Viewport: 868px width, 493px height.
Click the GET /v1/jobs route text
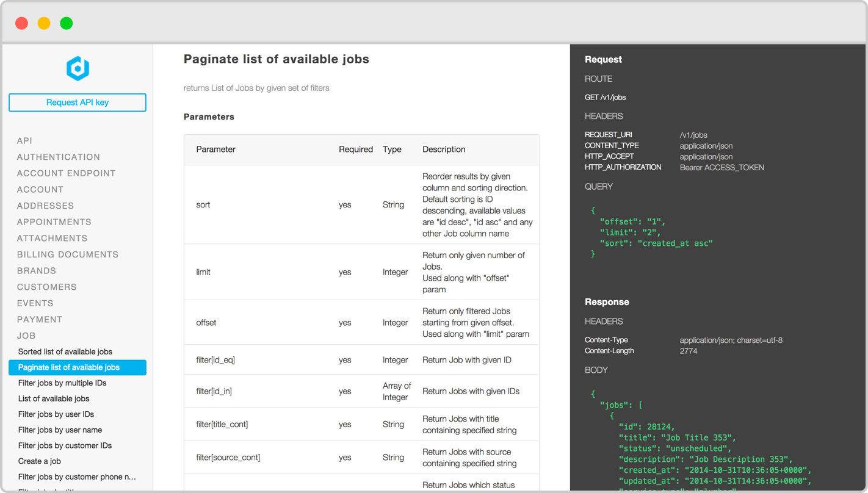[x=605, y=98]
